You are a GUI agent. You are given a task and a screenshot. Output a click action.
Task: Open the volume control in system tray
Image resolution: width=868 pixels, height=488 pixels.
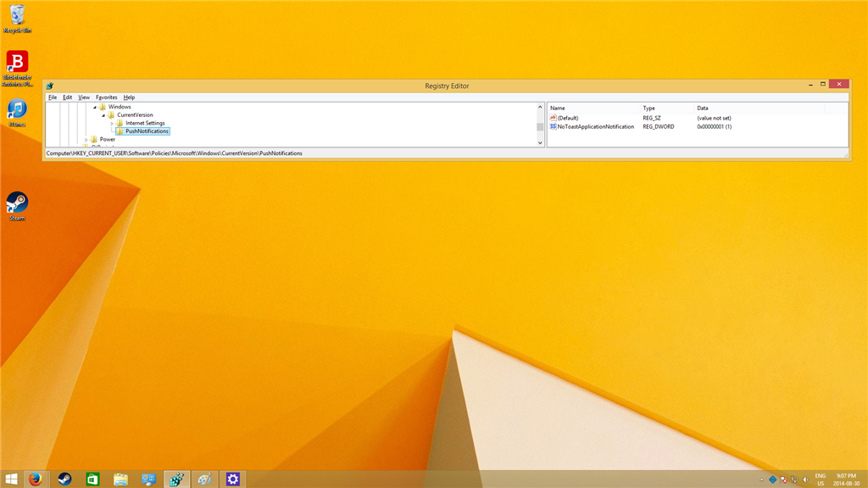[x=805, y=480]
